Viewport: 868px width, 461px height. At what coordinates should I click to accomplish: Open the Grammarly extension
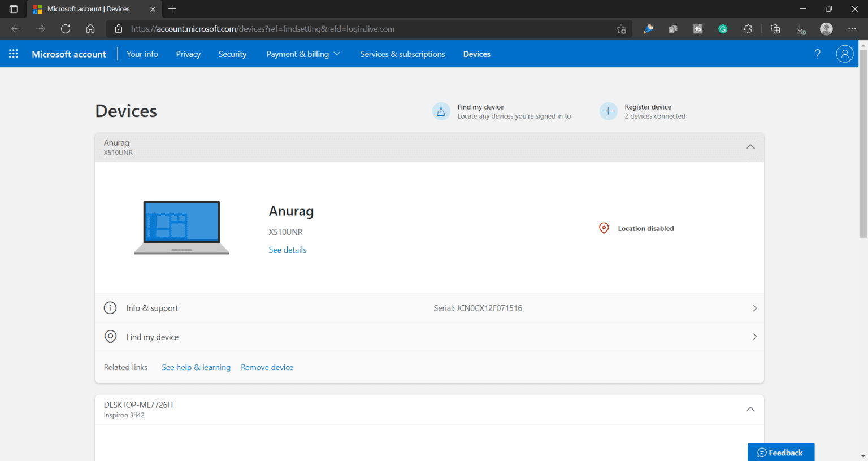(x=723, y=29)
